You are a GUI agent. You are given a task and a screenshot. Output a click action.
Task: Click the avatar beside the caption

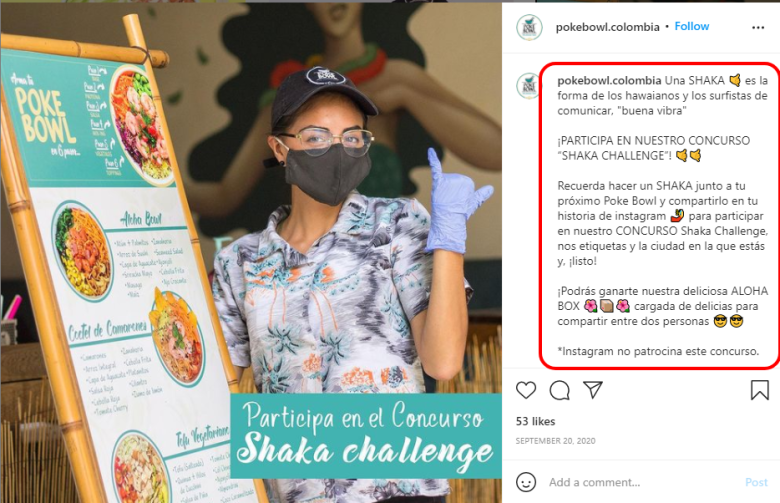(528, 86)
